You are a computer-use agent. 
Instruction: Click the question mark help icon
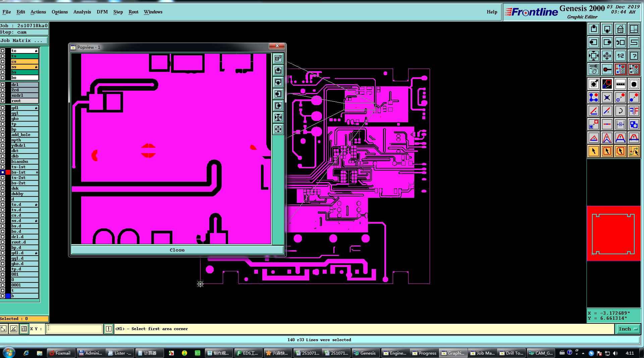tap(634, 56)
